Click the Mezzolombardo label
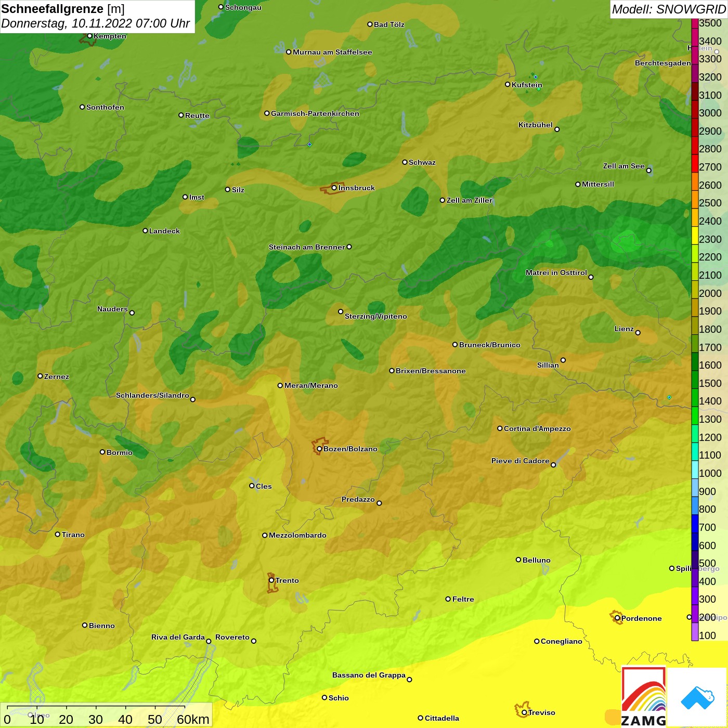This screenshot has height=728, width=728. (297, 535)
